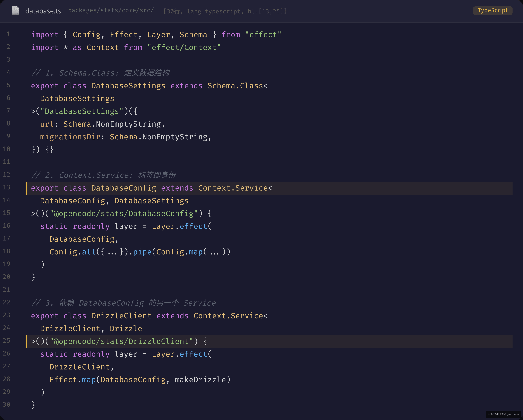The height and width of the screenshot is (420, 523).
Task: Click the DrizzleClient argument on line 27
Action: click(80, 367)
